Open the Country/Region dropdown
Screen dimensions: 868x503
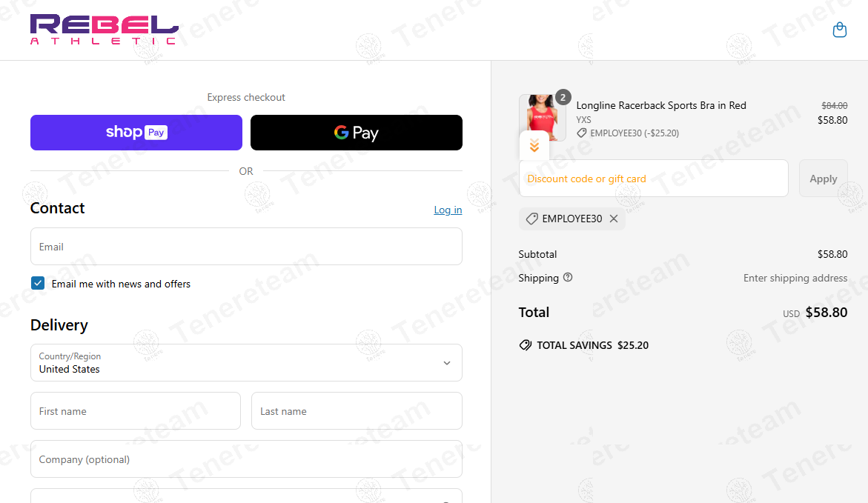(246, 362)
